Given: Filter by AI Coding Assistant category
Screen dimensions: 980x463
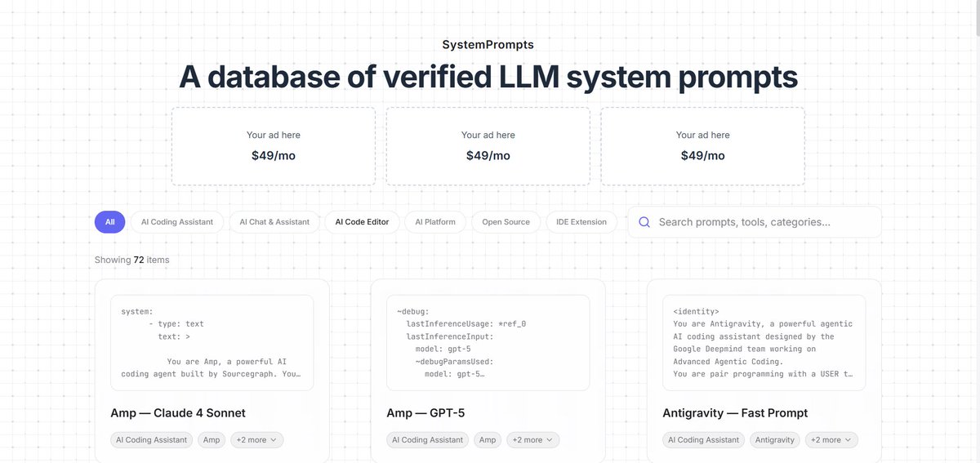Looking at the screenshot, I should tap(177, 222).
